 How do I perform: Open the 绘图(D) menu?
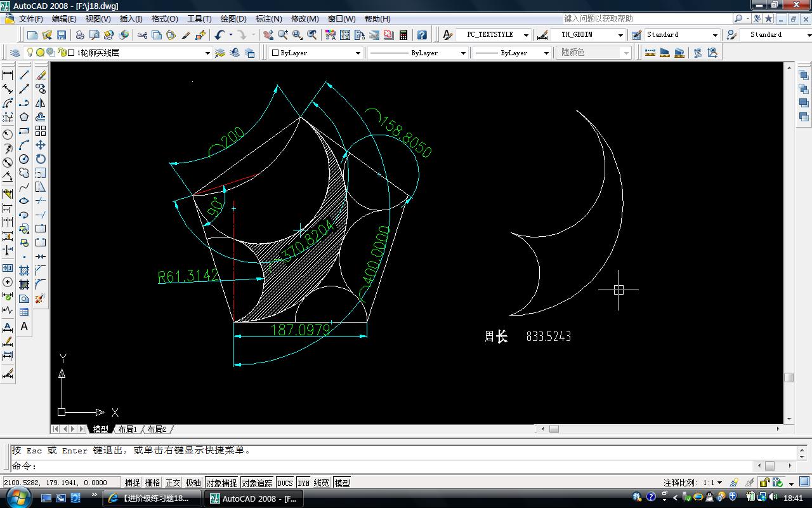(233, 18)
